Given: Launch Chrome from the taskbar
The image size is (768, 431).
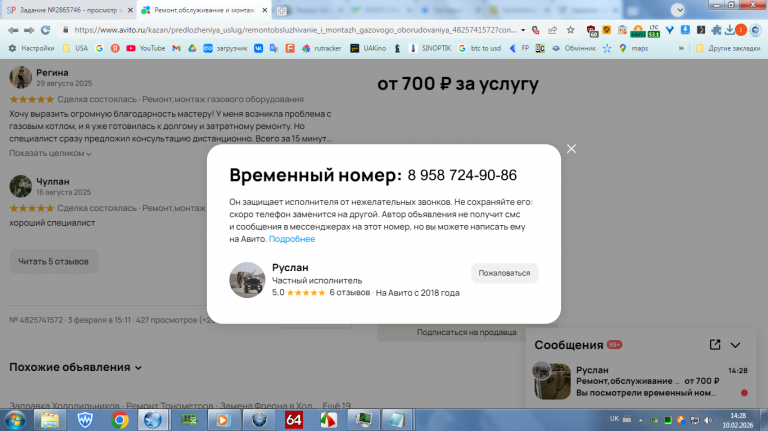Looking at the screenshot, I should [120, 420].
